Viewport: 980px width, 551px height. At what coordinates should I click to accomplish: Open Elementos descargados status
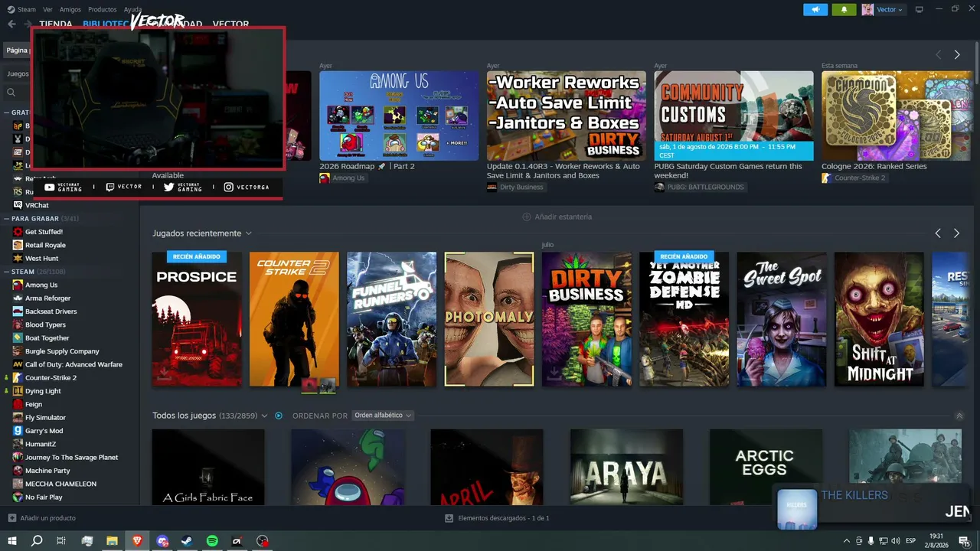coord(498,518)
